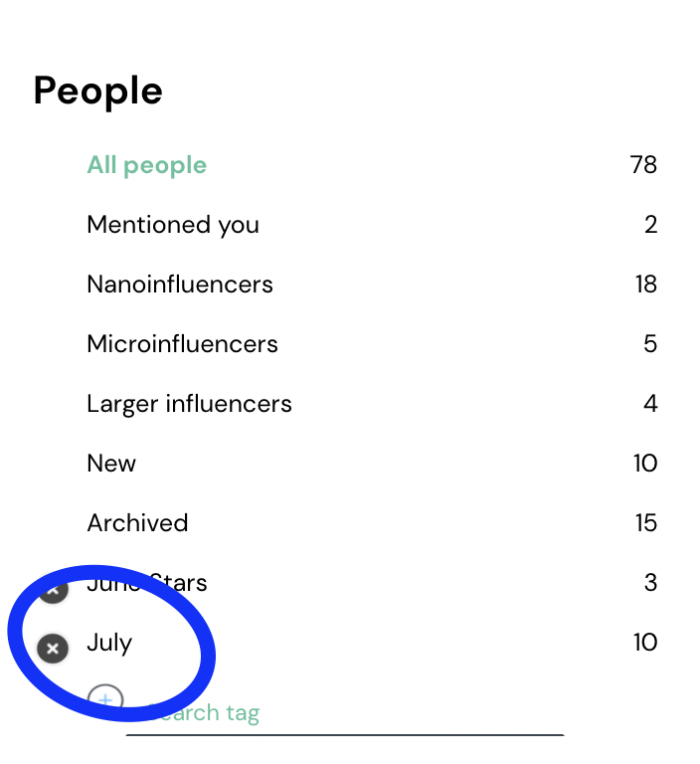Remove the July tag with its X icon
This screenshot has height=764, width=700.
pyautogui.click(x=53, y=648)
